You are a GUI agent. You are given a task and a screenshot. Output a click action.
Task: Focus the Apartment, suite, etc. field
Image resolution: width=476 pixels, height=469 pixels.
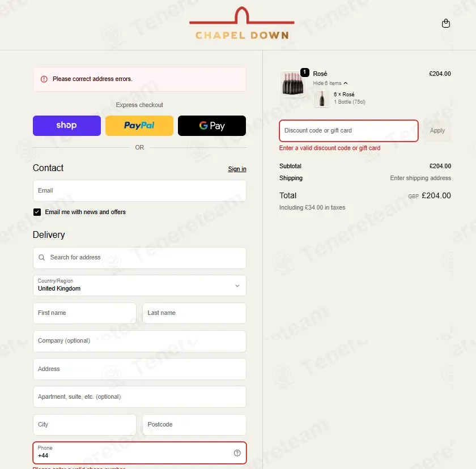tap(139, 397)
